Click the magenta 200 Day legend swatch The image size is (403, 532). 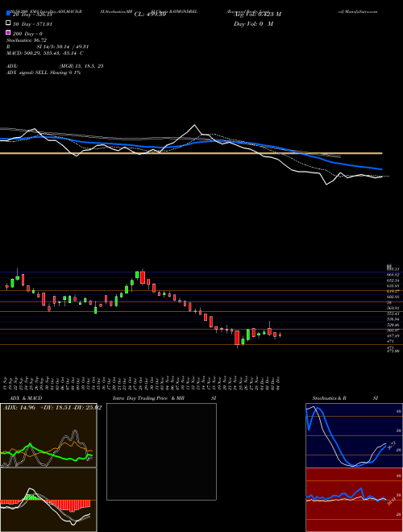(8, 32)
